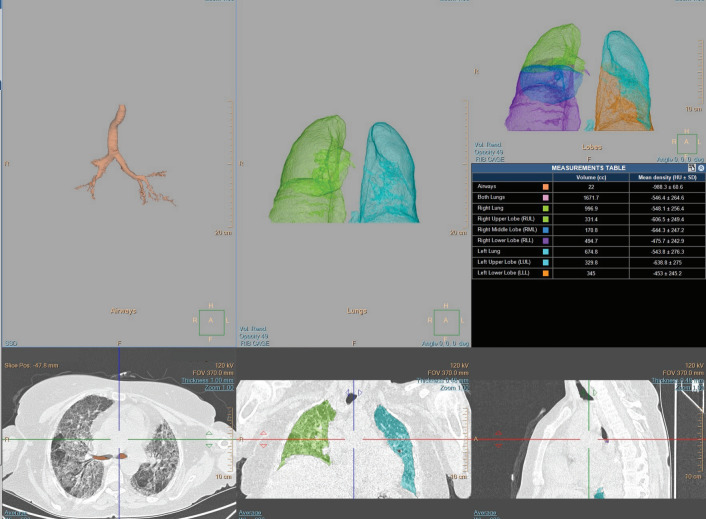Viewport: 706px width, 519px height.
Task: Click the export icon in Measurements Table header
Action: point(690,167)
